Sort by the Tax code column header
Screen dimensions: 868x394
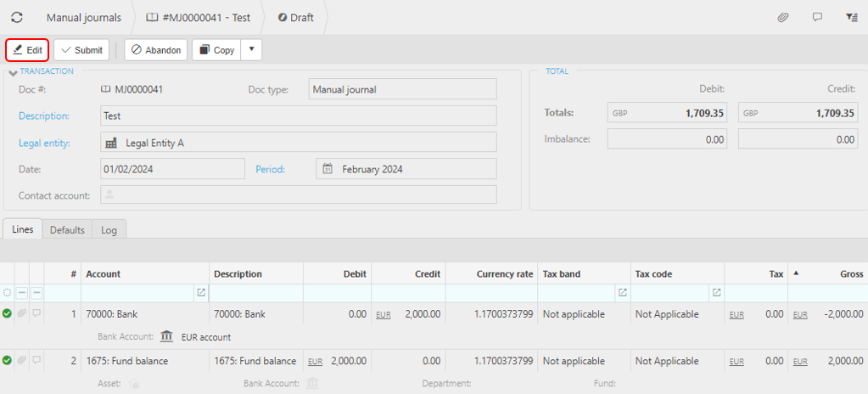pyautogui.click(x=677, y=273)
